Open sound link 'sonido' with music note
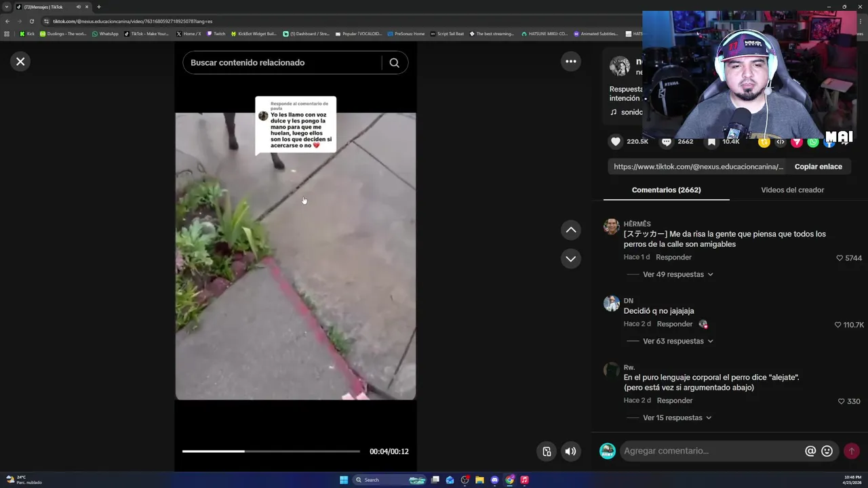Viewport: 868px width, 488px height. [x=627, y=112]
